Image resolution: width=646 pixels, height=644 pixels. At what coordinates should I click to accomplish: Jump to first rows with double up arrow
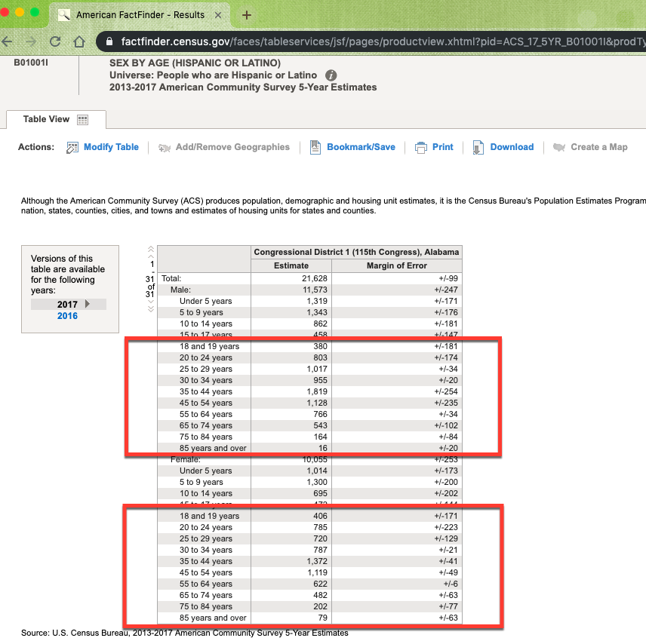(151, 250)
